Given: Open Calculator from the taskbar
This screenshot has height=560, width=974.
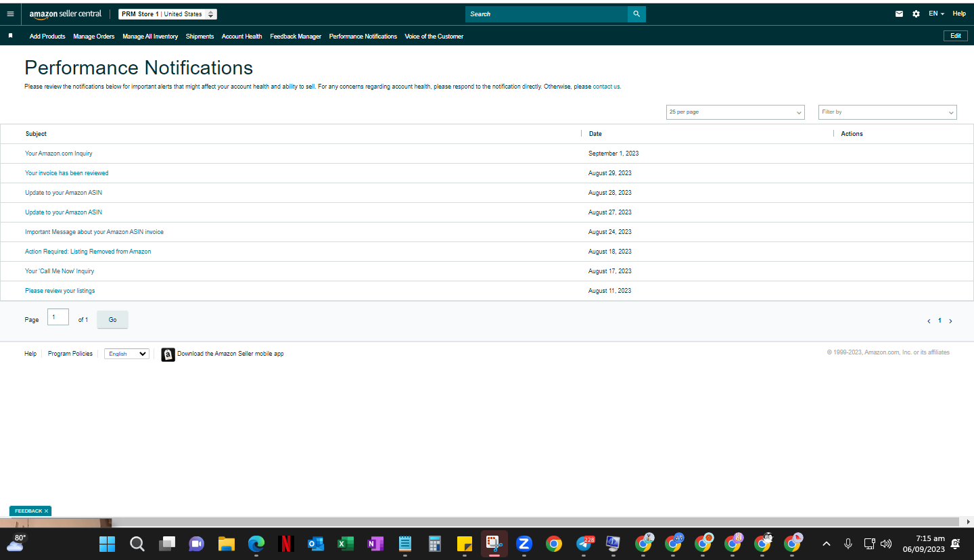Looking at the screenshot, I should (x=435, y=544).
